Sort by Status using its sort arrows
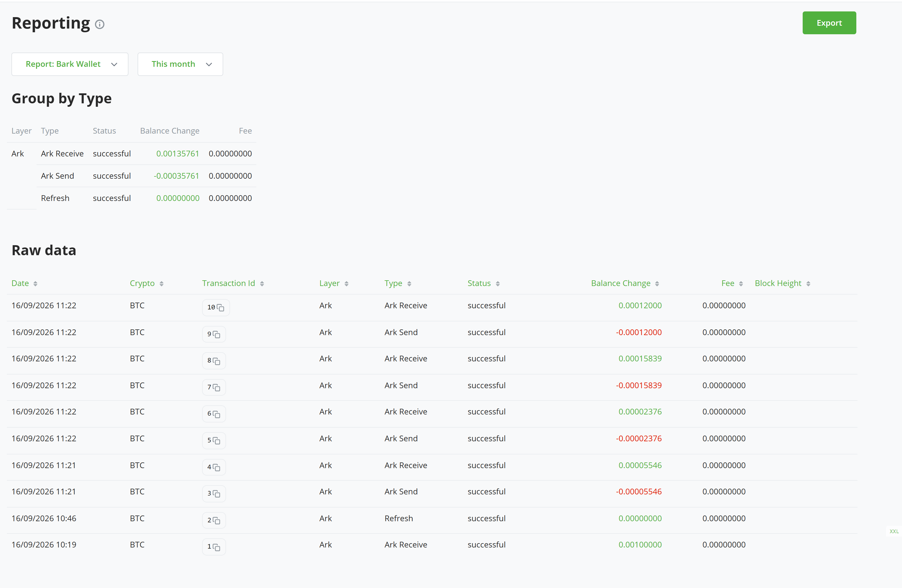The image size is (902, 588). point(498,284)
